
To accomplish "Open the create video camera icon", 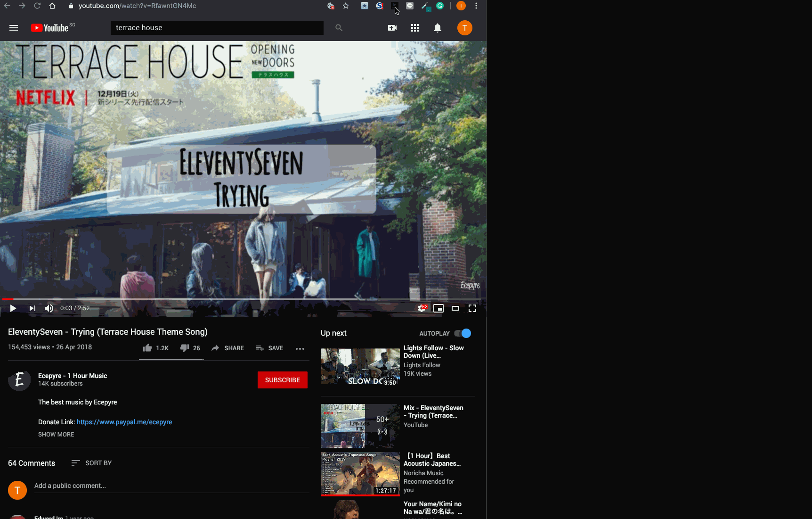I will (x=392, y=28).
